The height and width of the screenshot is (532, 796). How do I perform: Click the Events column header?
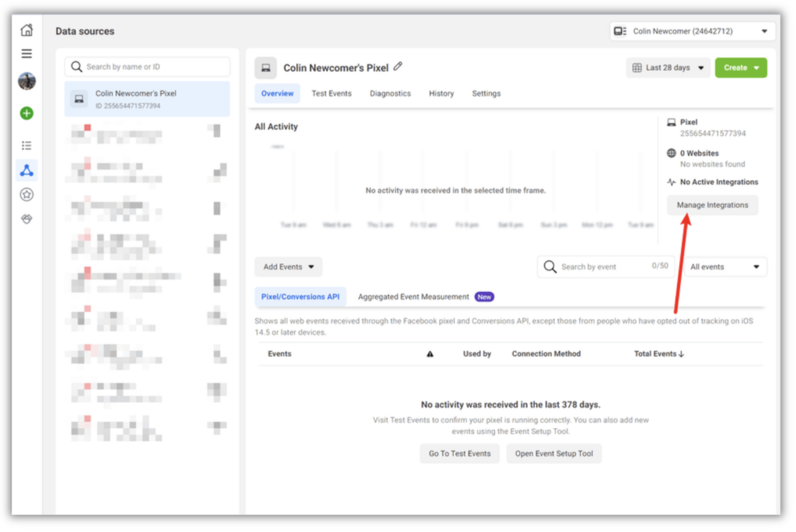pyautogui.click(x=280, y=354)
